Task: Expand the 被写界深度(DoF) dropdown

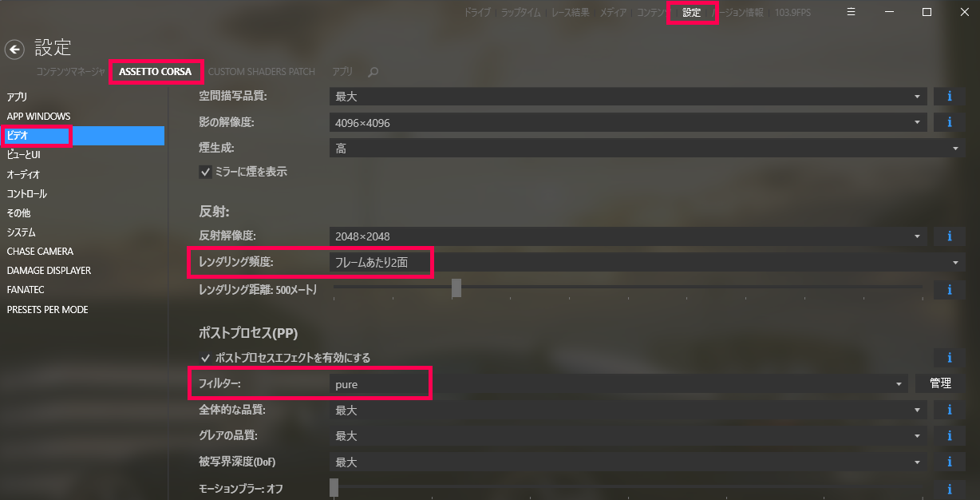Action: coord(629,462)
